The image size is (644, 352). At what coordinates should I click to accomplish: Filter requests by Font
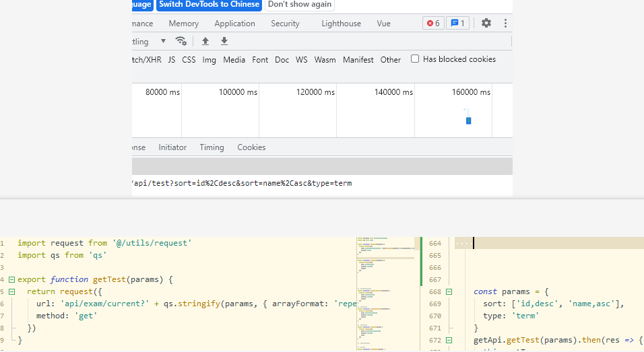tap(260, 59)
